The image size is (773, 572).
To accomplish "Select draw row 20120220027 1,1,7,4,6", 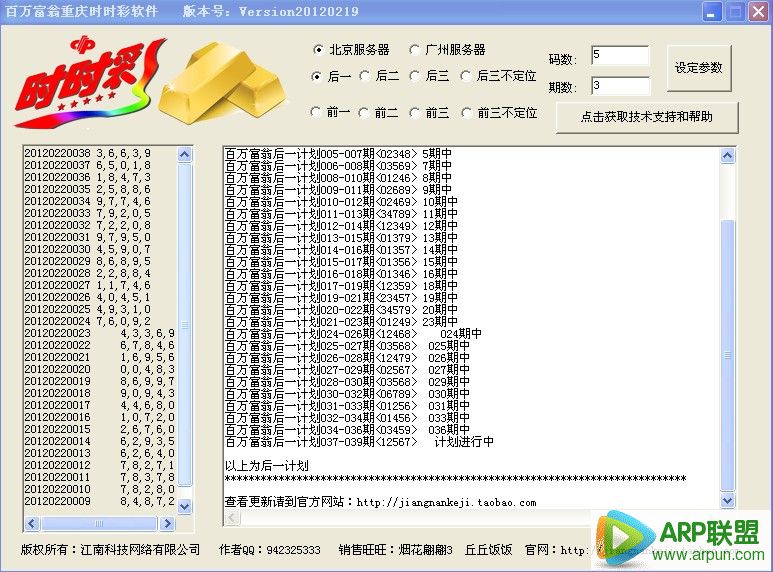I will pos(88,285).
